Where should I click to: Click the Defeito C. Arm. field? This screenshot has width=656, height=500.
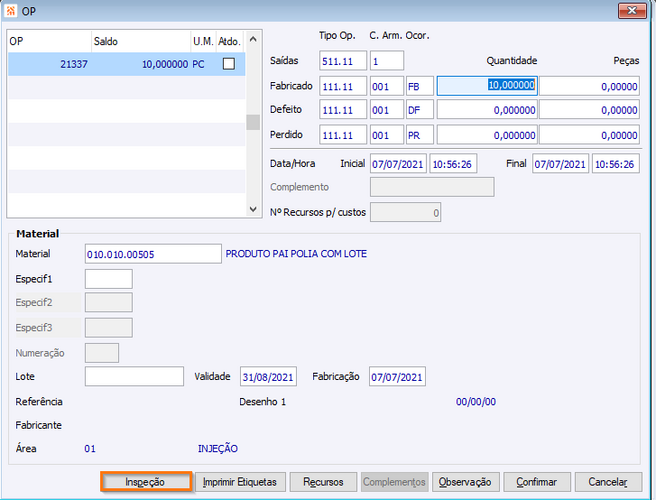(387, 110)
